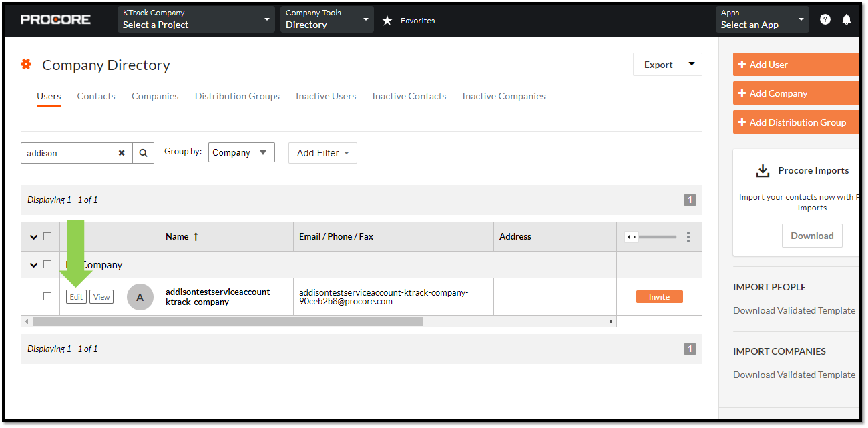Click the Edit button for the user
Viewport: 868px width, 428px height.
click(x=76, y=297)
